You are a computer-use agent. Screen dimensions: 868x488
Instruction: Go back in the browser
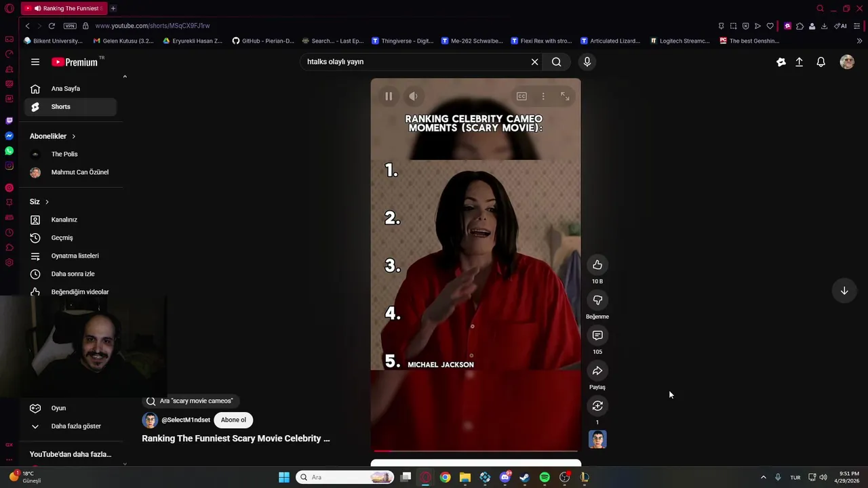coord(27,26)
